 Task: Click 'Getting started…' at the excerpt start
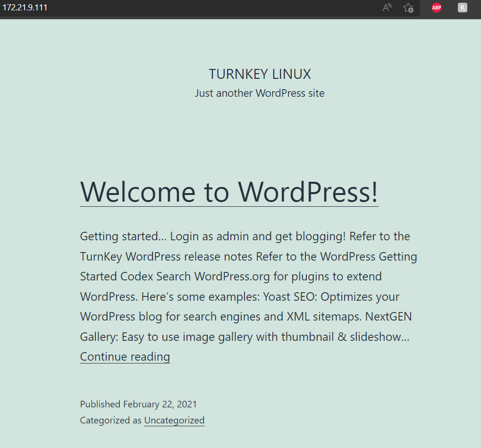(123, 236)
